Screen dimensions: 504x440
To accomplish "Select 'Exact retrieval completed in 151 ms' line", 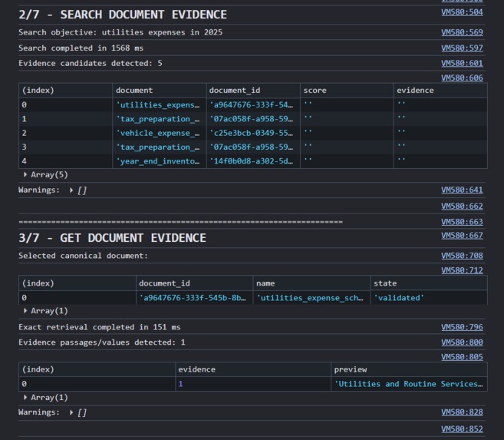I will point(99,327).
